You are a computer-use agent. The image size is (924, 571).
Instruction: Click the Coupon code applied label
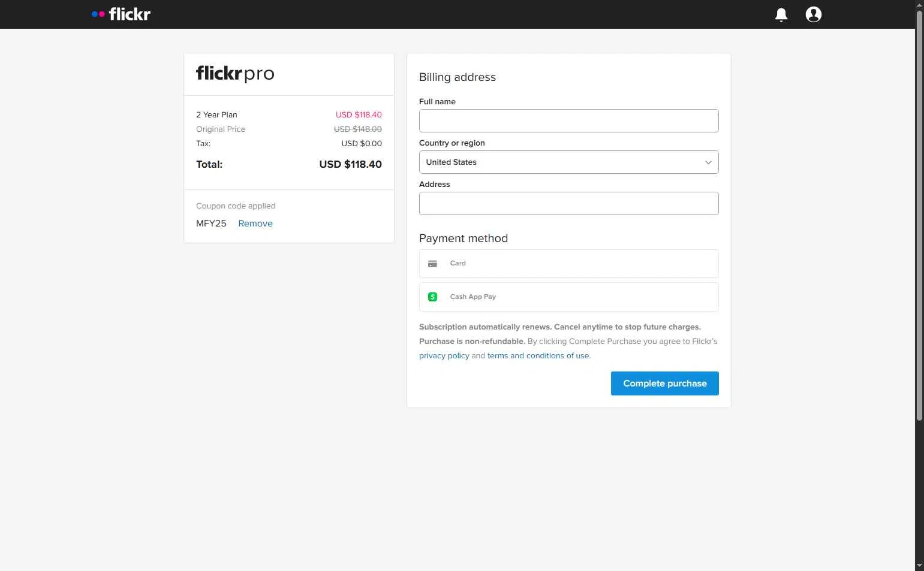pyautogui.click(x=236, y=206)
